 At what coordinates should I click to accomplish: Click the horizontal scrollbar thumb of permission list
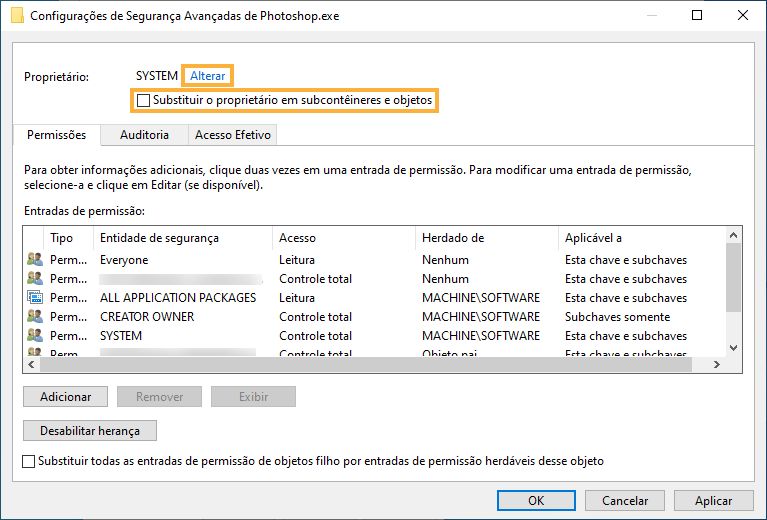click(x=366, y=364)
